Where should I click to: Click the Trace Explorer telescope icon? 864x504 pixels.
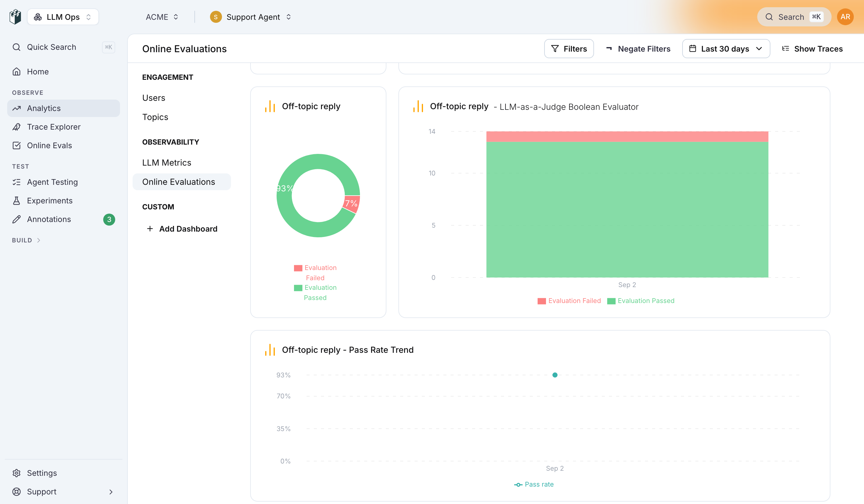pyautogui.click(x=16, y=127)
